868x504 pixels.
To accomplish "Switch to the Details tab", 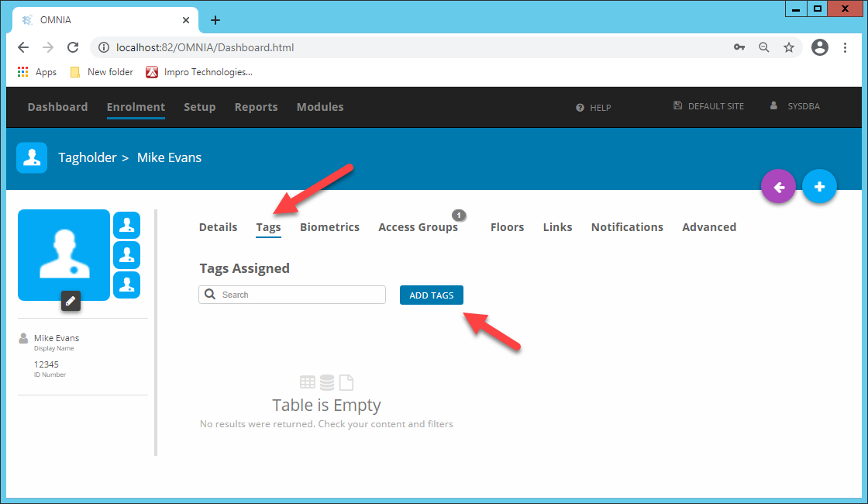I will pyautogui.click(x=218, y=227).
